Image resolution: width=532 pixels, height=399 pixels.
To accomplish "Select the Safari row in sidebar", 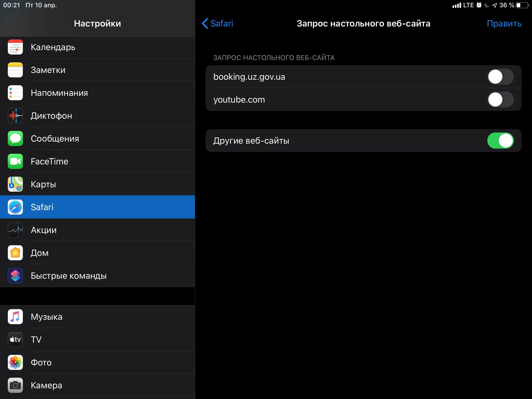I will tap(97, 207).
